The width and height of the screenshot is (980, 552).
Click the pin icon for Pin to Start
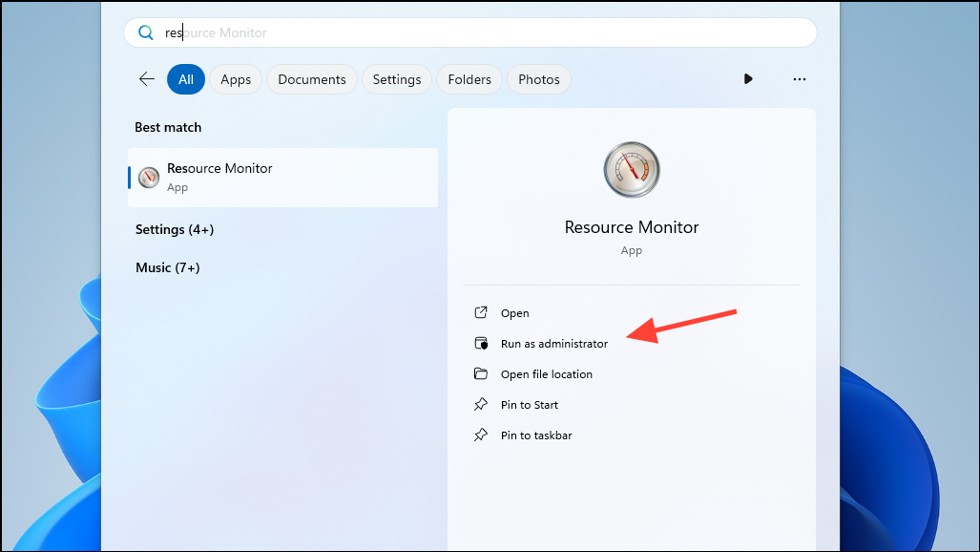[x=481, y=404]
